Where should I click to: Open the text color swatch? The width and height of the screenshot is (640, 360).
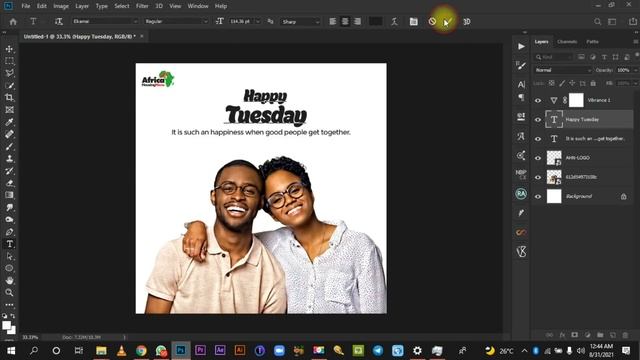click(376, 22)
